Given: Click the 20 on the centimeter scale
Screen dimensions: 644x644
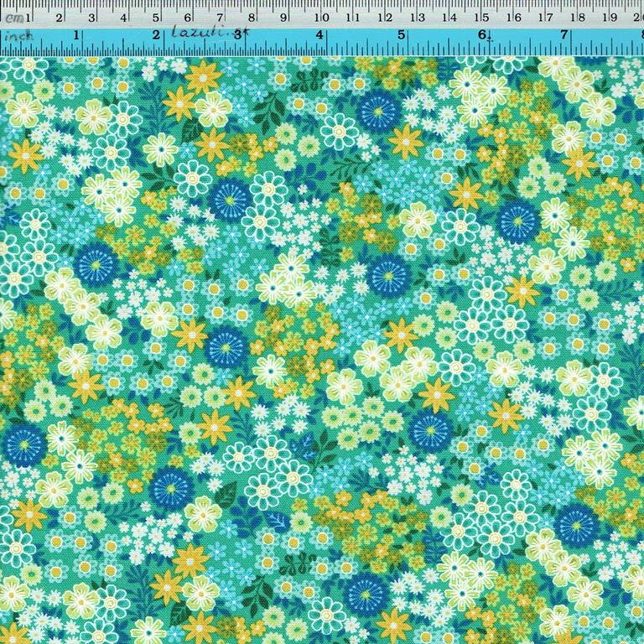Looking at the screenshot, I should click(x=637, y=18).
